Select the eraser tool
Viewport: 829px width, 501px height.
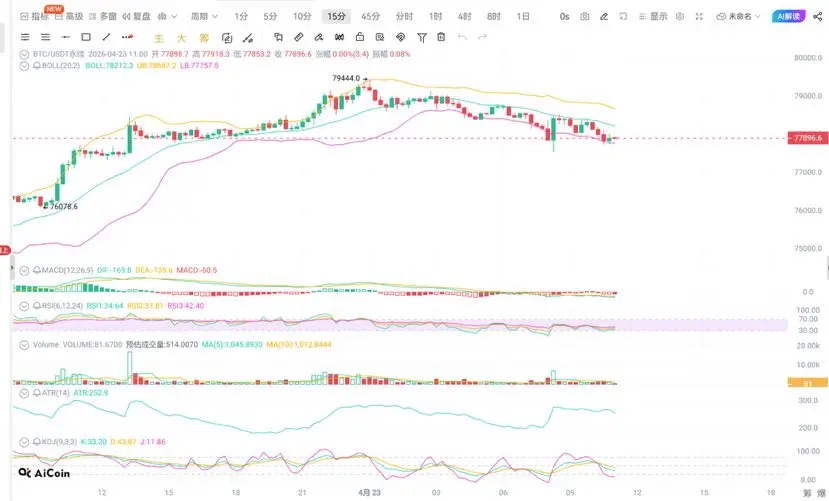click(x=319, y=37)
